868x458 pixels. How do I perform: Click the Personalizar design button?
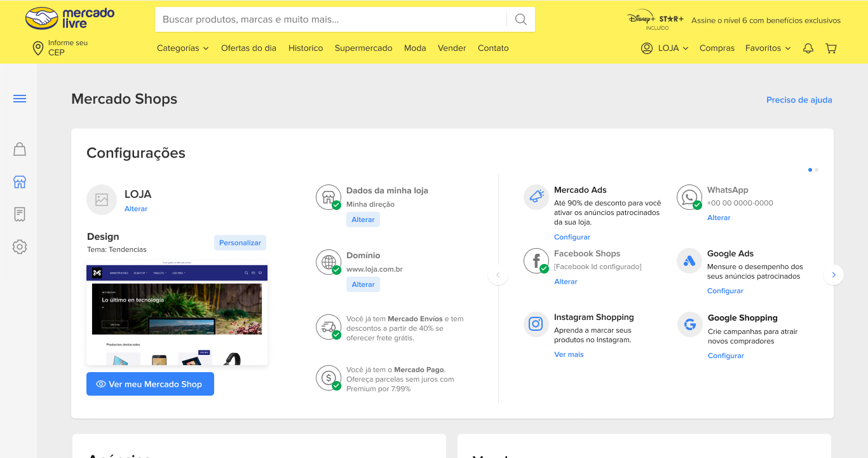click(x=240, y=243)
